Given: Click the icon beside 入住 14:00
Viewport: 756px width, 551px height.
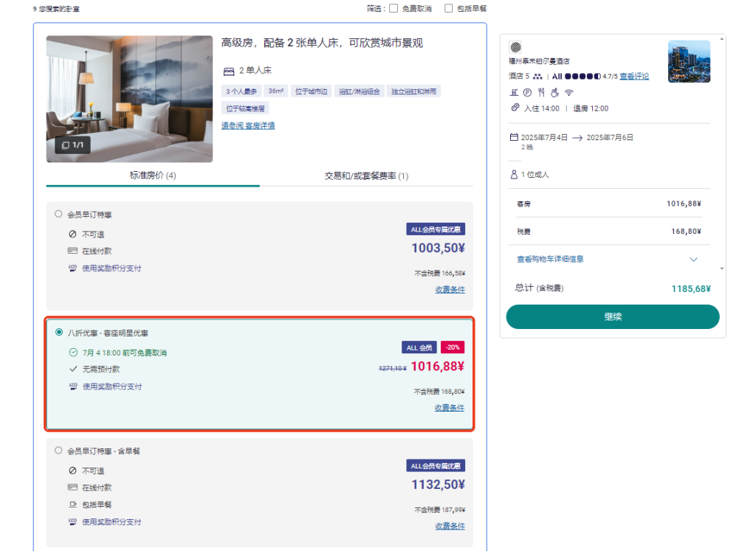Looking at the screenshot, I should coord(515,108).
